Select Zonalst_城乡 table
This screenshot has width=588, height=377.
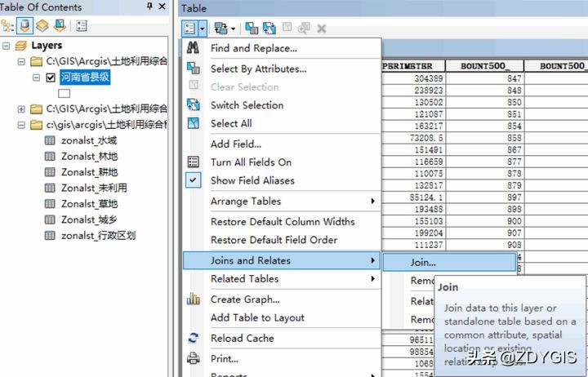pyautogui.click(x=89, y=220)
